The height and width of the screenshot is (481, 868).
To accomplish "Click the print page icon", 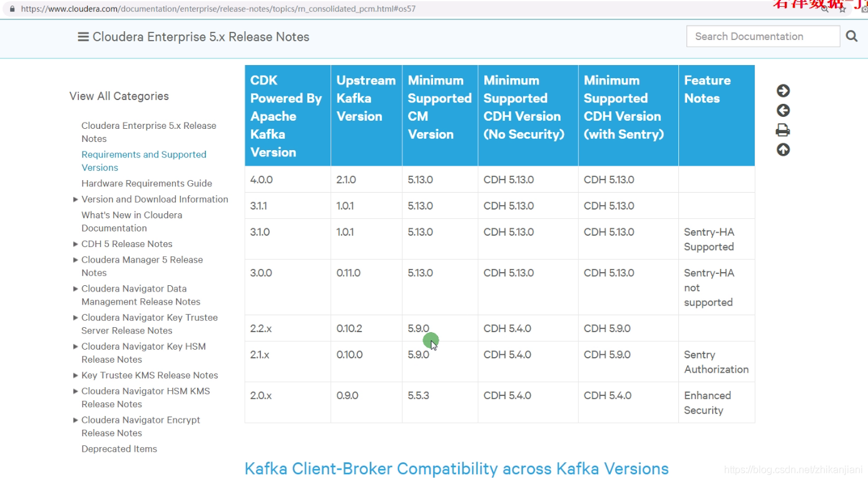I will (x=783, y=130).
